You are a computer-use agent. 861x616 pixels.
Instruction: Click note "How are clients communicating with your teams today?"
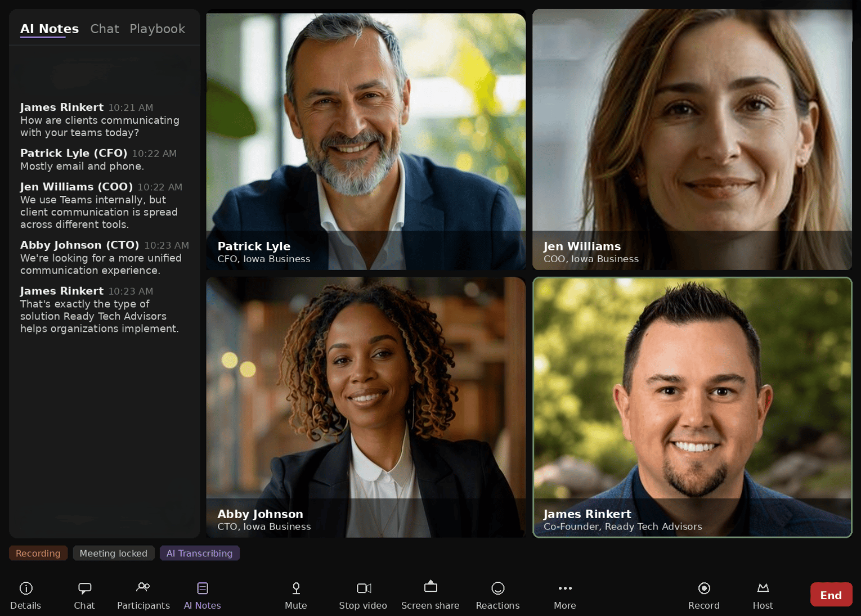click(x=100, y=127)
